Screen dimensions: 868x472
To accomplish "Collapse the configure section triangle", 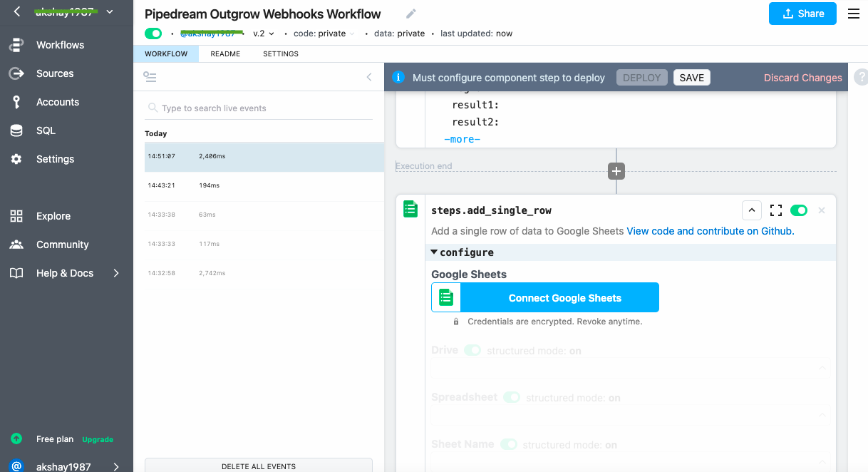I will tap(434, 252).
